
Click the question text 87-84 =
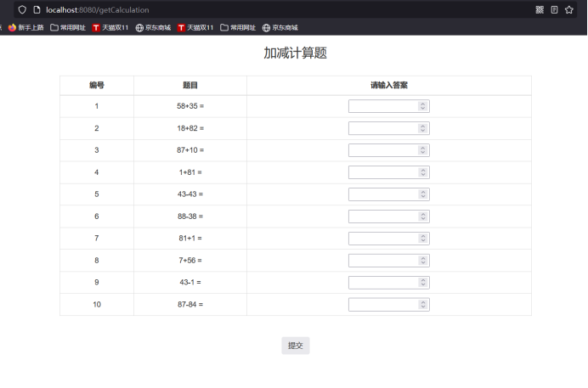pyautogui.click(x=190, y=305)
